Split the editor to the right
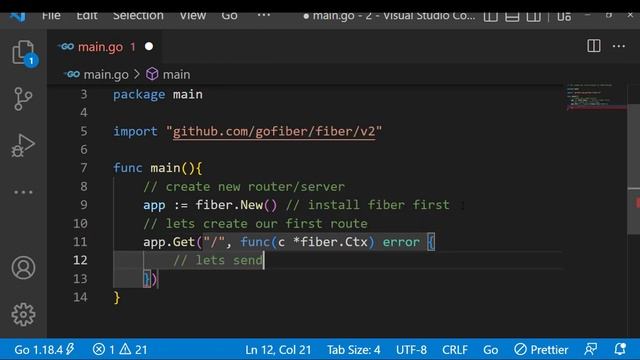The height and width of the screenshot is (360, 640). click(593, 46)
